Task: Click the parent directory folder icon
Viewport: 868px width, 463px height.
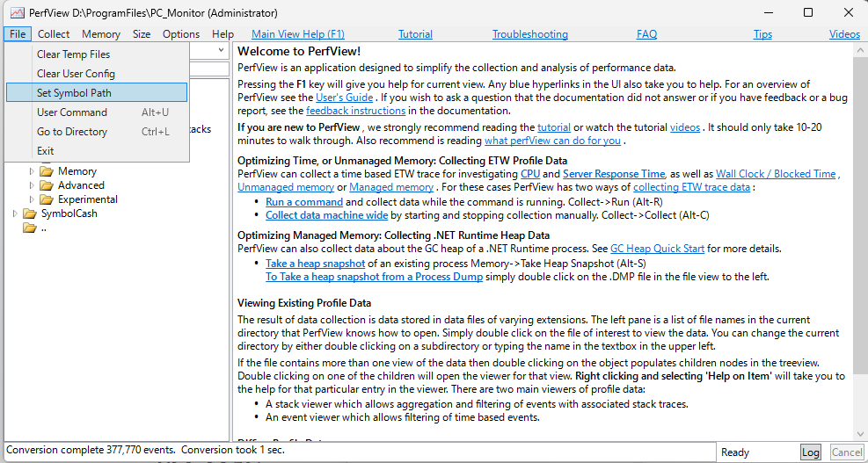Action: point(29,228)
